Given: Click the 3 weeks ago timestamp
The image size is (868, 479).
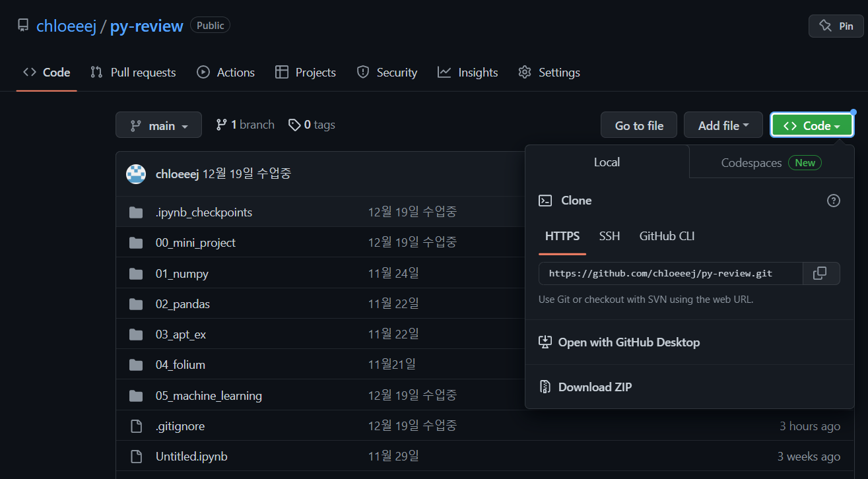Looking at the screenshot, I should click(809, 457).
